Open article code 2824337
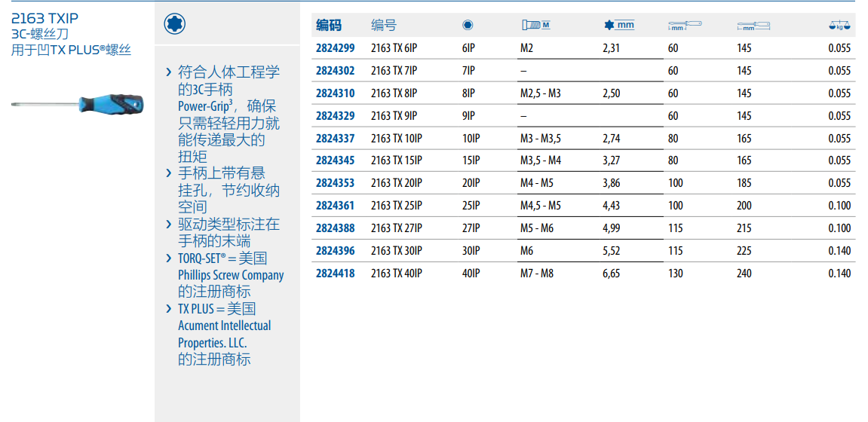Image resolution: width=868 pixels, height=422 pixels. 335,139
